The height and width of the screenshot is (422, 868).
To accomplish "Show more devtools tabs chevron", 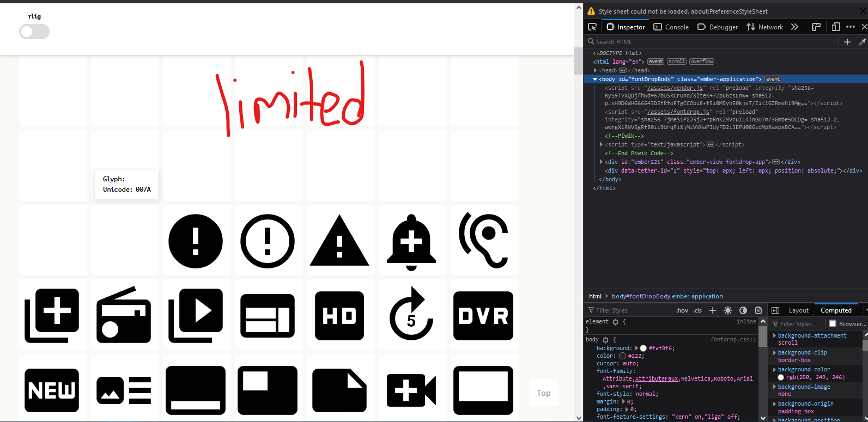I will tap(794, 27).
